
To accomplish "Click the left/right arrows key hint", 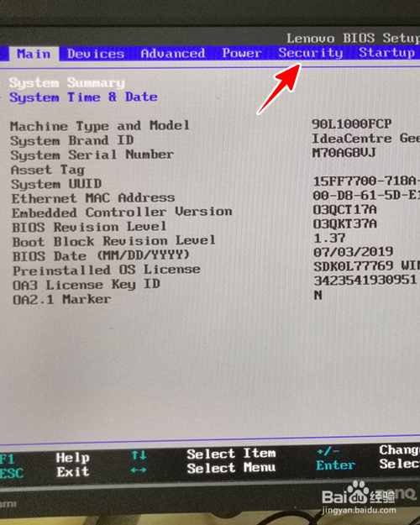I will [x=139, y=470].
